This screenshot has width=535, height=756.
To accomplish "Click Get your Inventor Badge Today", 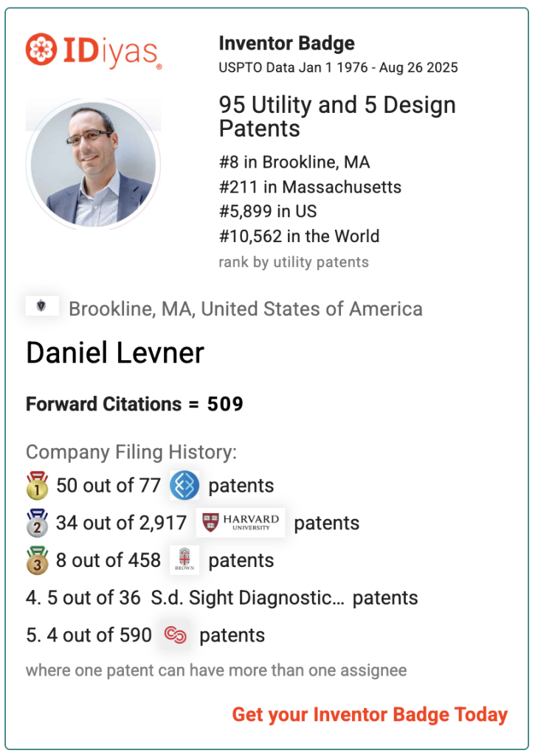I will click(x=370, y=715).
